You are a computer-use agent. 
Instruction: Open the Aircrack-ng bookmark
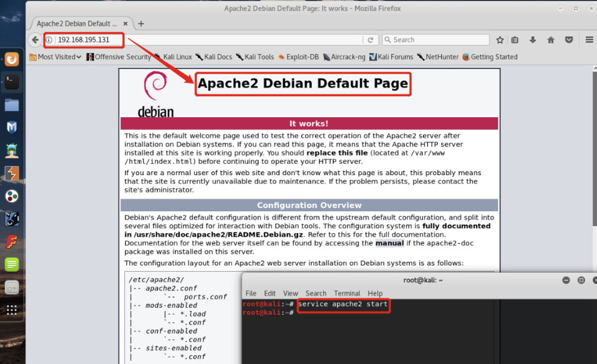[x=344, y=57]
